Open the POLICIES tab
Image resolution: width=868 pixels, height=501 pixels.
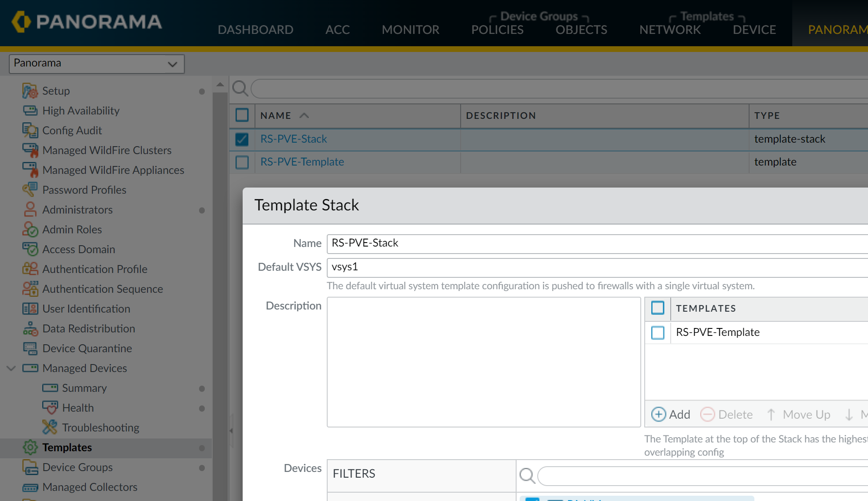click(x=497, y=29)
